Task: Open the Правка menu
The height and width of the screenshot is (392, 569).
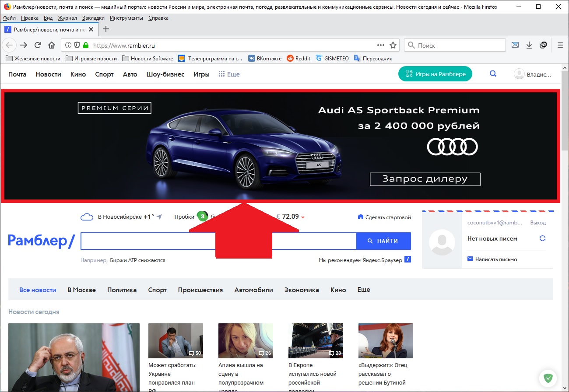Action: click(29, 18)
